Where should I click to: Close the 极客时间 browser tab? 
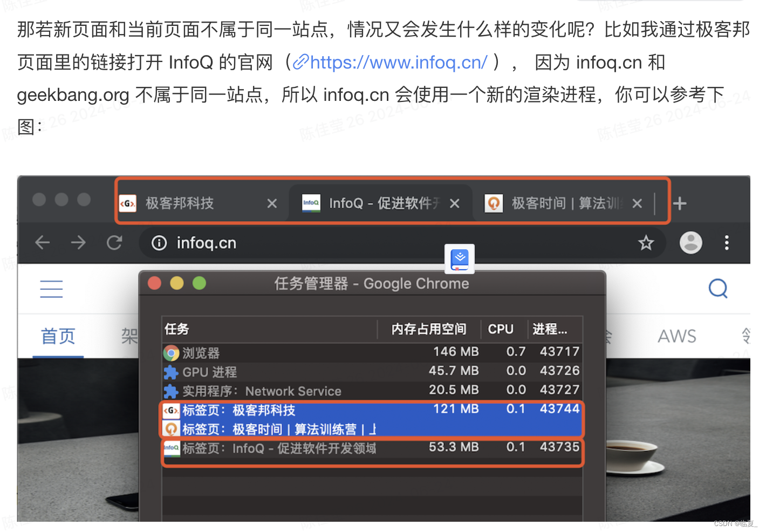click(637, 203)
